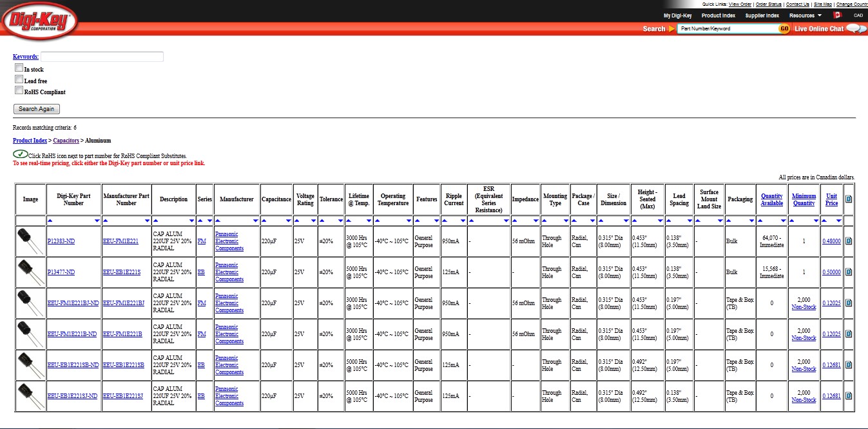Open Product Index in top navigation

tap(718, 15)
